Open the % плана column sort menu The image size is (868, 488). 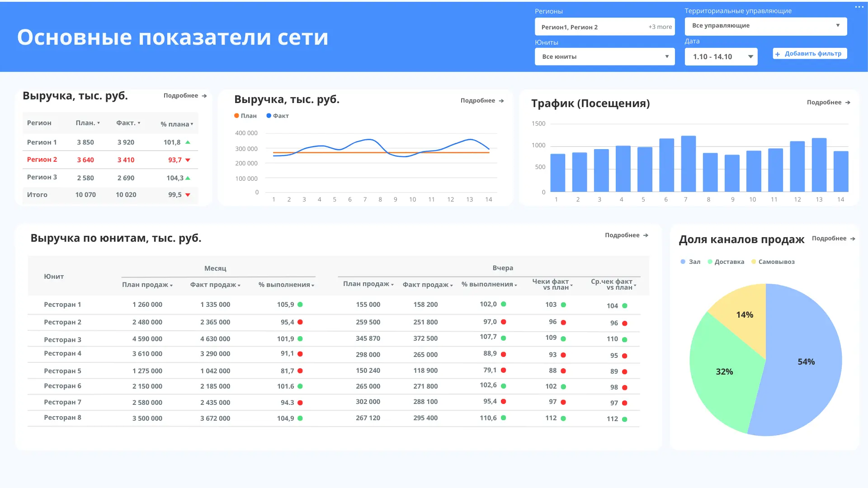pos(192,123)
